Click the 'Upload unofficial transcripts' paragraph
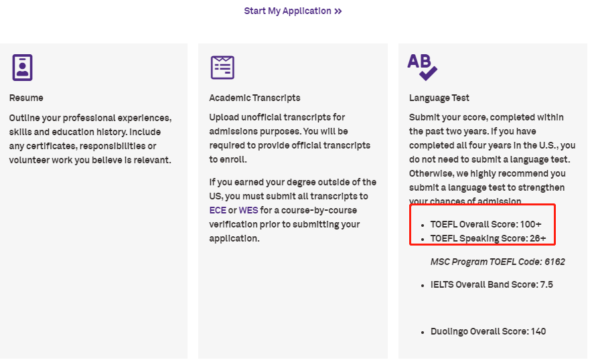The height and width of the screenshot is (364, 594). coord(289,139)
